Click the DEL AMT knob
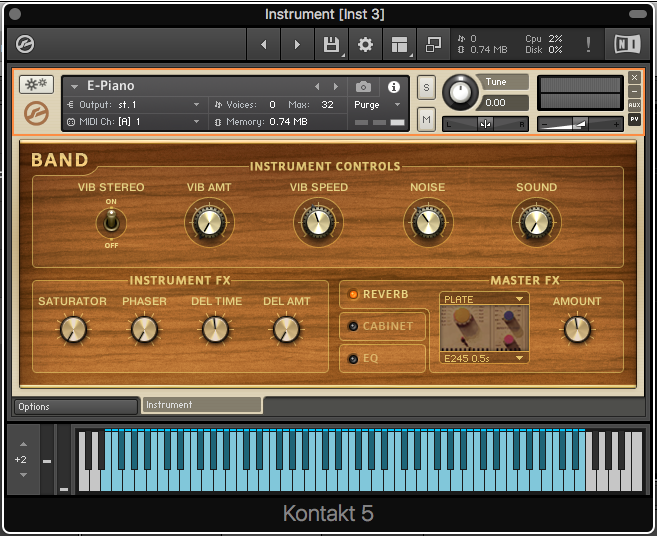The width and height of the screenshot is (657, 536). (286, 329)
